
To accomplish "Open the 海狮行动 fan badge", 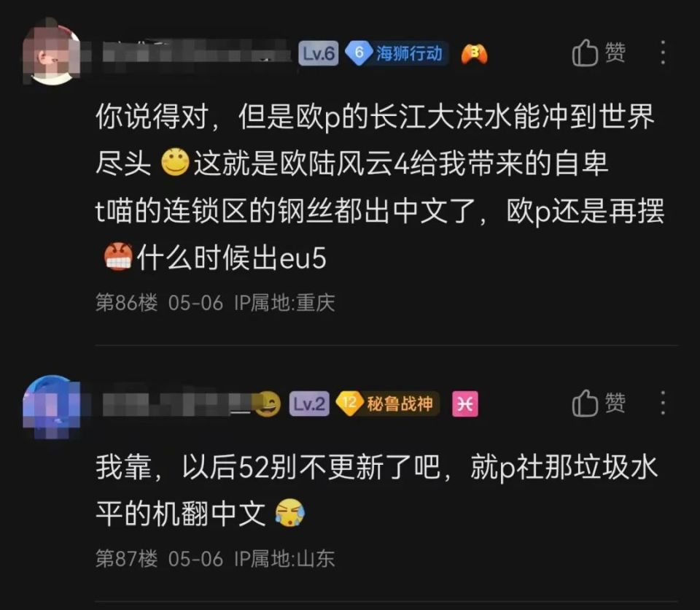I will tap(397, 53).
